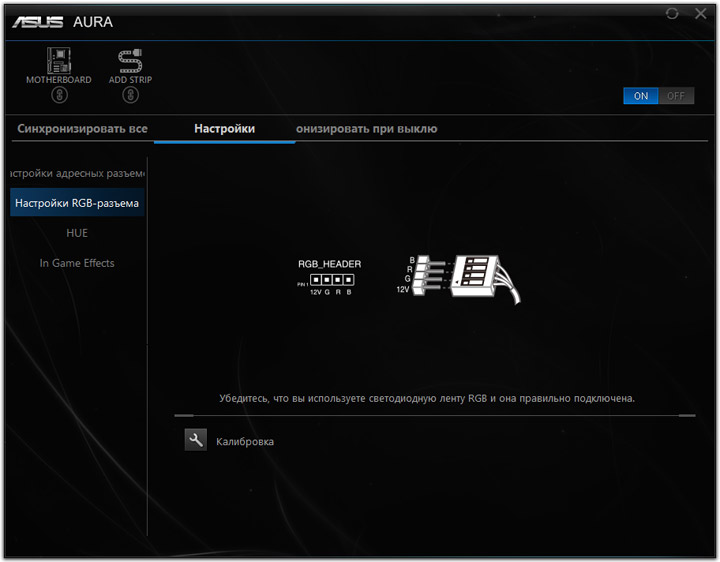Viewport: 720px width, 562px height.
Task: Open HUE settings in sidebar
Action: pos(77,233)
